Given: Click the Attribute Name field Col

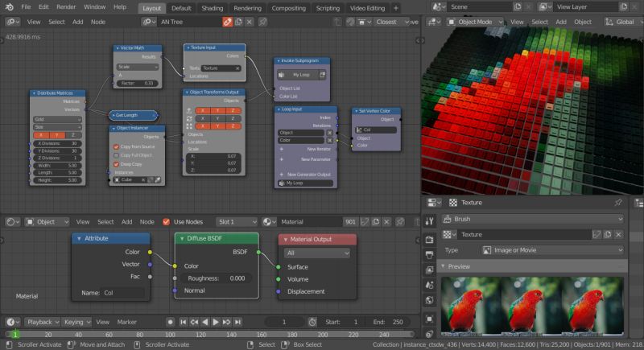Looking at the screenshot, I should [123, 293].
